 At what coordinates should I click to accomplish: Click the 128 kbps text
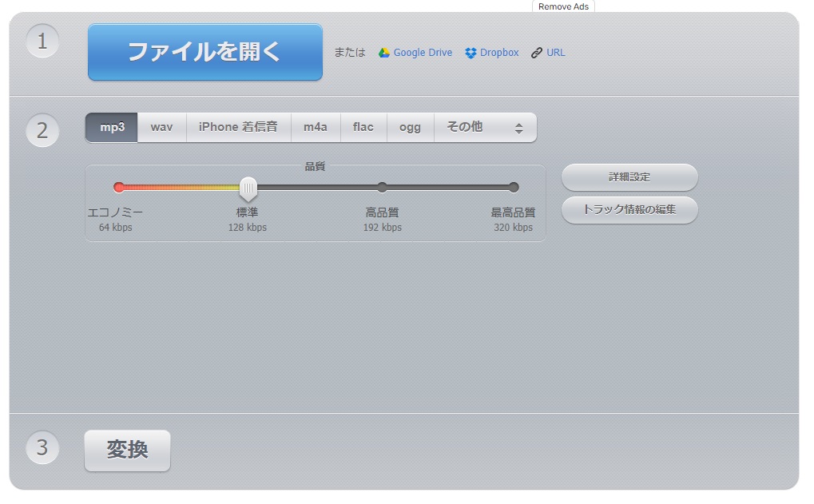pyautogui.click(x=247, y=228)
